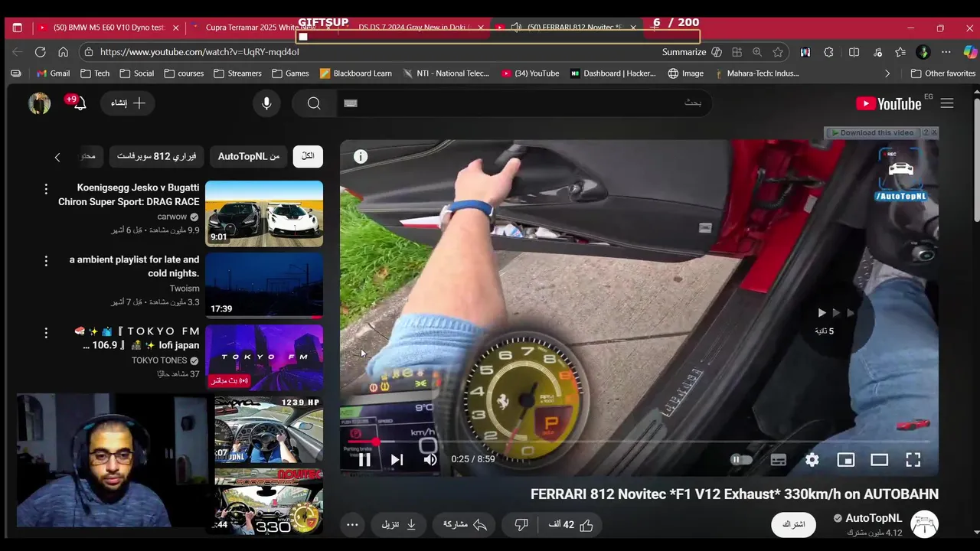The width and height of the screenshot is (980, 551).
Task: Select the All (الكل) filter chip
Action: (308, 156)
